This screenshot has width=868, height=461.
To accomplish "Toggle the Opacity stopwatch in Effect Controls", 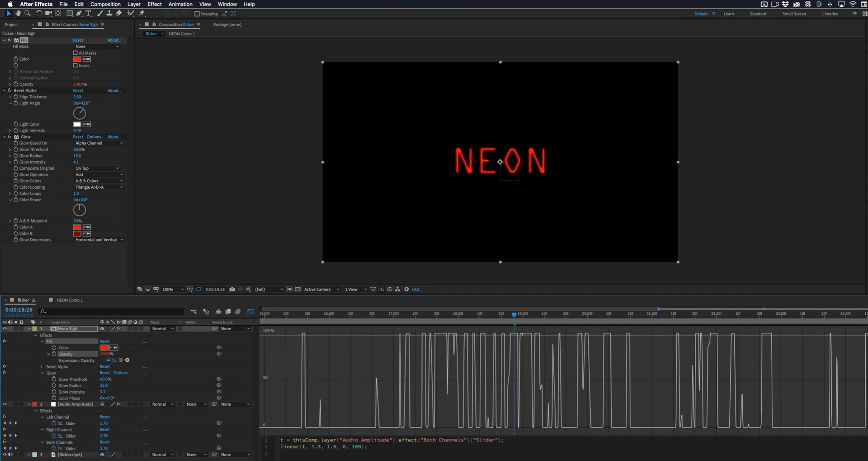I will 16,84.
